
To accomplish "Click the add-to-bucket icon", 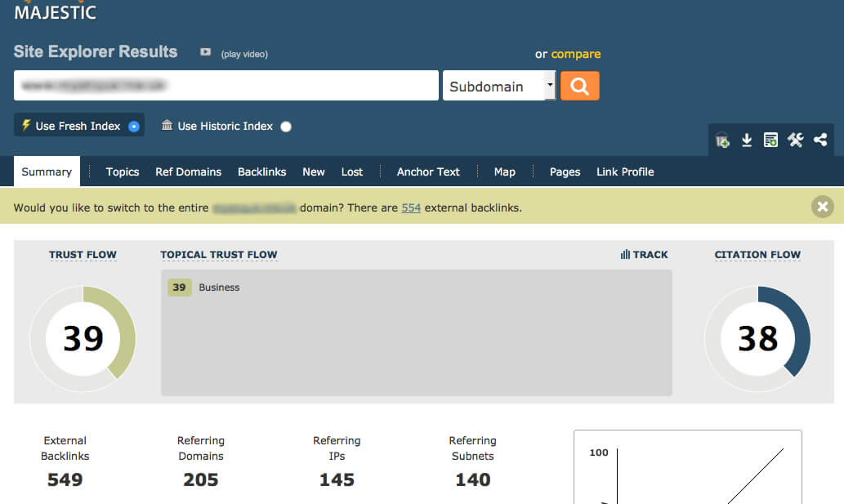I will [722, 140].
